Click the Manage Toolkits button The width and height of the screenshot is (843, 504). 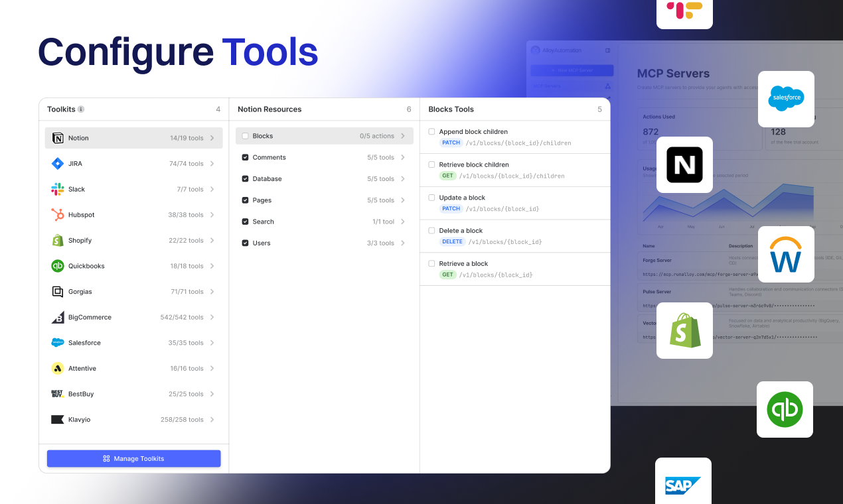click(133, 458)
